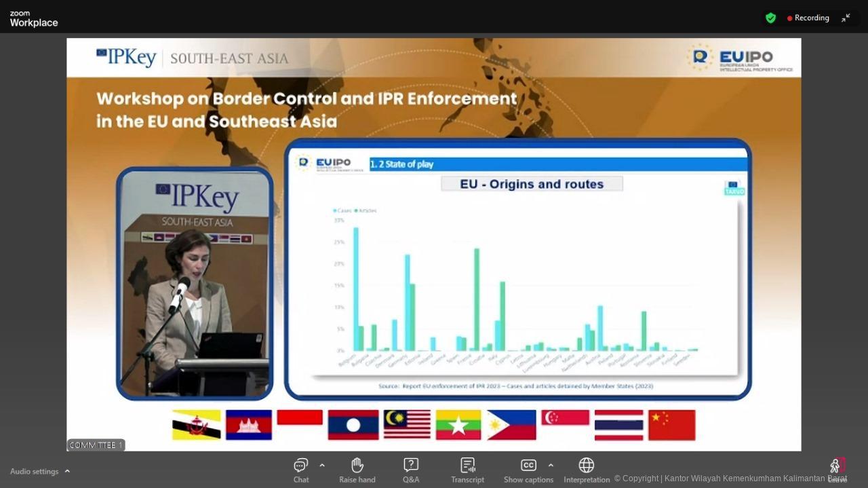Viewport: 868px width, 488px height.
Task: Expand the caption options chevron
Action: tap(551, 465)
